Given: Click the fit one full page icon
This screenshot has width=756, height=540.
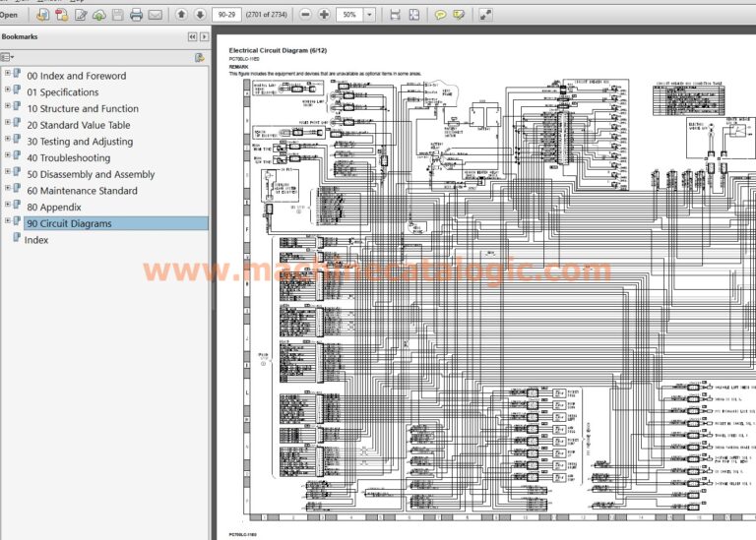Looking at the screenshot, I should tap(414, 15).
